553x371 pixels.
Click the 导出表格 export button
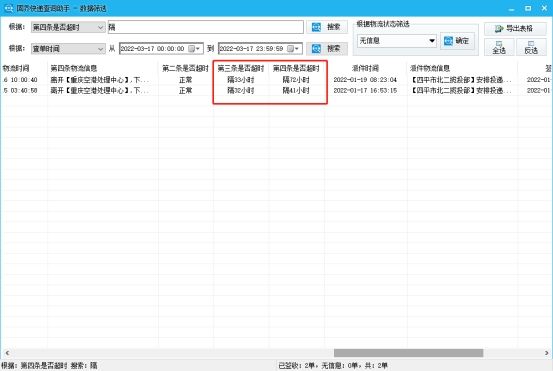pyautogui.click(x=515, y=29)
